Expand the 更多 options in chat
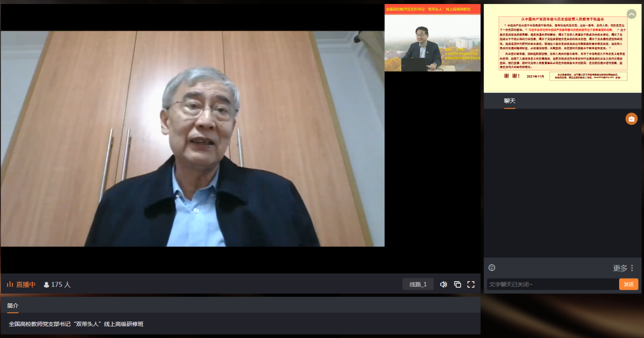The height and width of the screenshot is (338, 644). click(x=620, y=268)
